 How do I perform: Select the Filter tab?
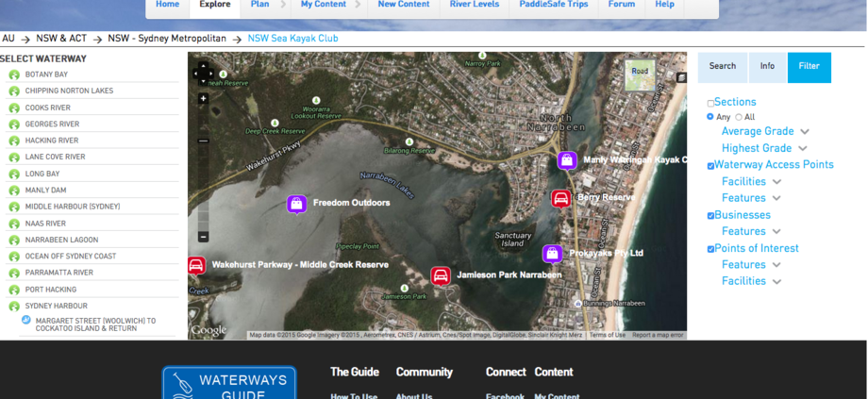pyautogui.click(x=809, y=66)
